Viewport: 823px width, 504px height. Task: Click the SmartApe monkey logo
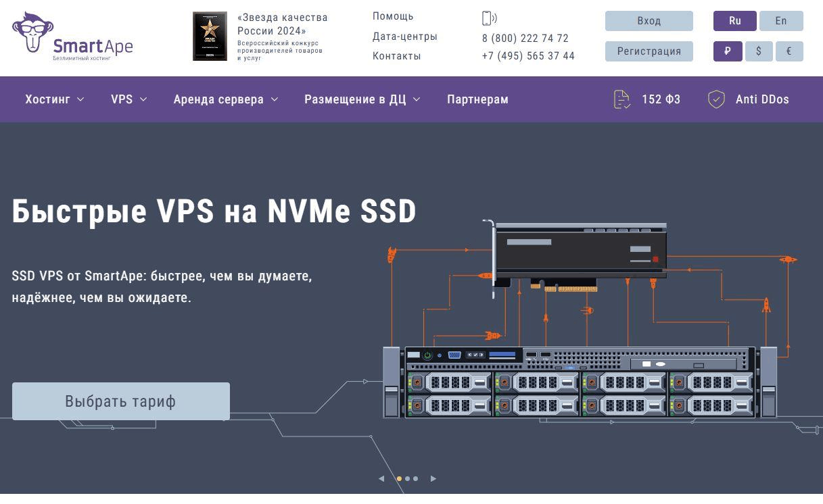[72, 36]
